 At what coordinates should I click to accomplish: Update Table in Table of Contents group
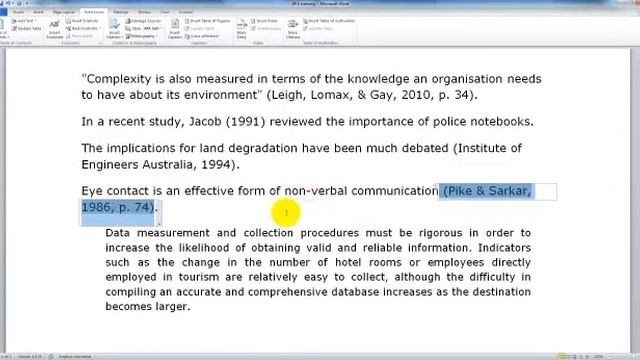click(x=27, y=29)
